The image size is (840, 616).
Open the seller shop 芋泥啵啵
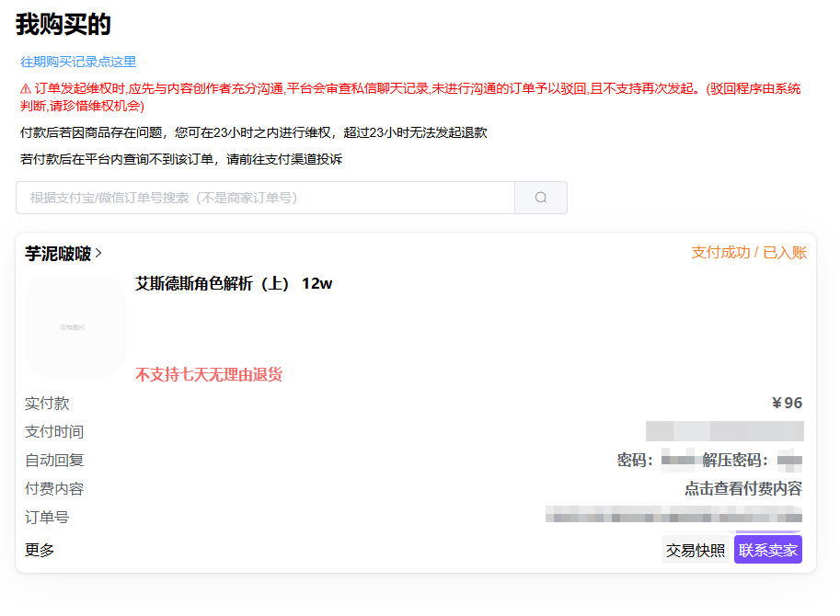pyautogui.click(x=57, y=253)
